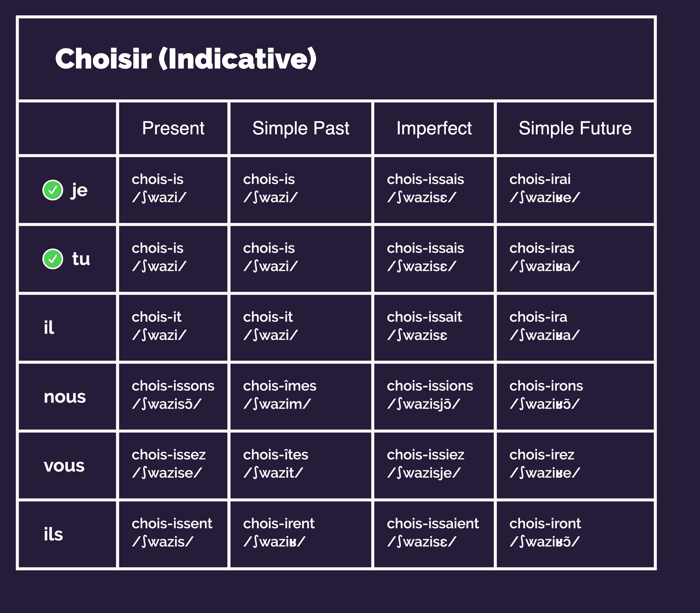The width and height of the screenshot is (700, 613).
Task: Click the green checkmark next to je
Action: coord(53,190)
